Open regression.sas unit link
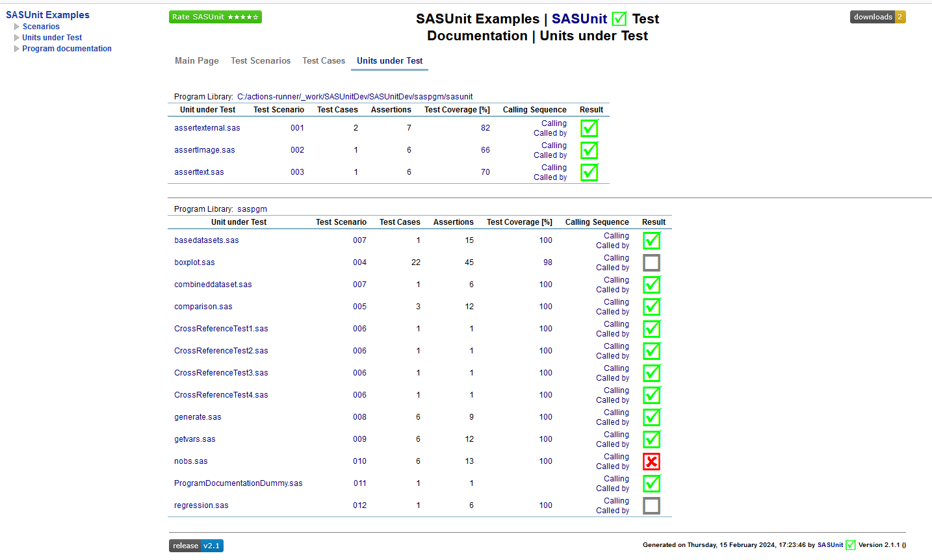The width and height of the screenshot is (932, 560). tap(201, 505)
